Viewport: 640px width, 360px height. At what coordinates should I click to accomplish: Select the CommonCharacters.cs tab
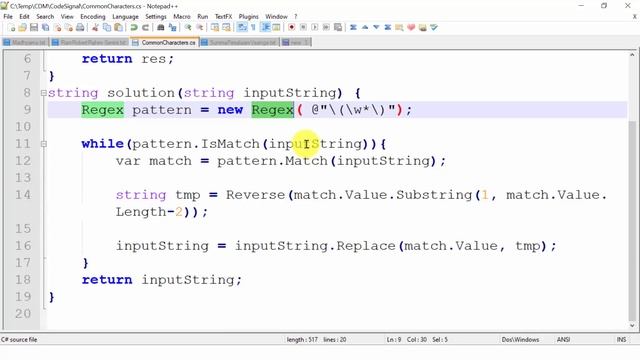point(164,42)
